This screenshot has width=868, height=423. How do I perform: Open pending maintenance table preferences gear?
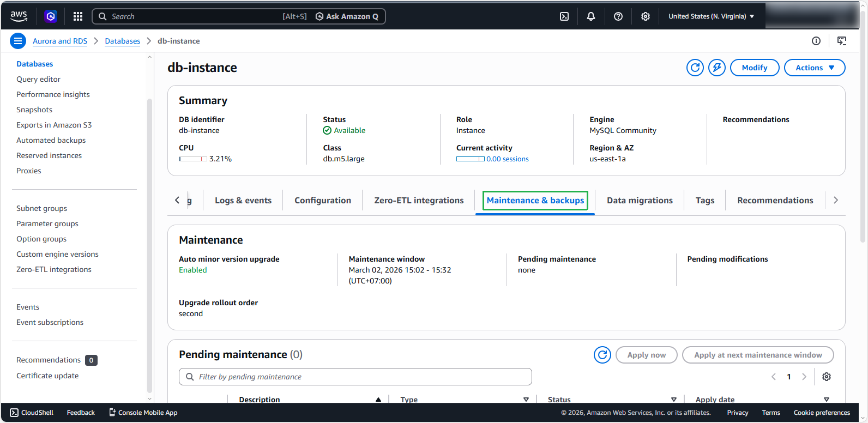point(827,377)
